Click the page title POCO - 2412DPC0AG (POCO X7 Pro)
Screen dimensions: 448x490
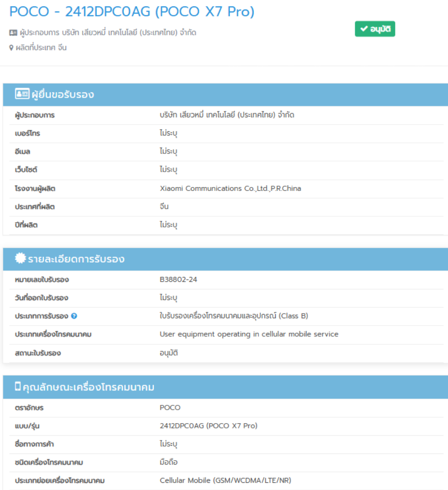click(132, 12)
